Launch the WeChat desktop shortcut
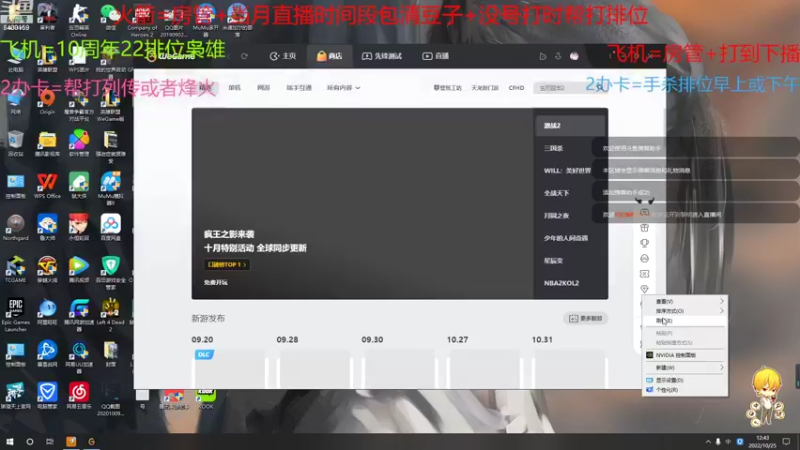The height and width of the screenshot is (450, 800). pos(110,17)
